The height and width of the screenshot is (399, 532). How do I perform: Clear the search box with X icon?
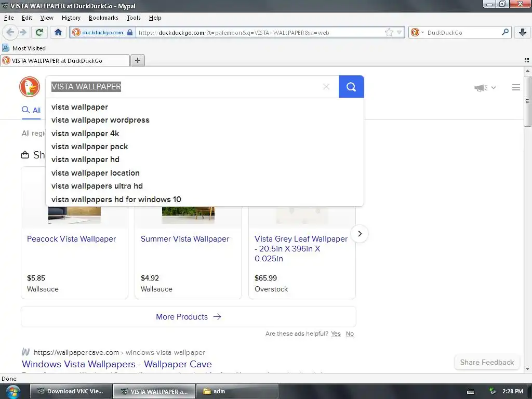pyautogui.click(x=326, y=87)
